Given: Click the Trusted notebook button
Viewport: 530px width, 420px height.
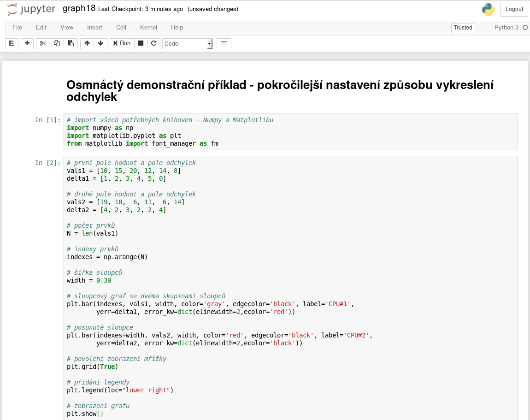Looking at the screenshot, I should tap(463, 28).
